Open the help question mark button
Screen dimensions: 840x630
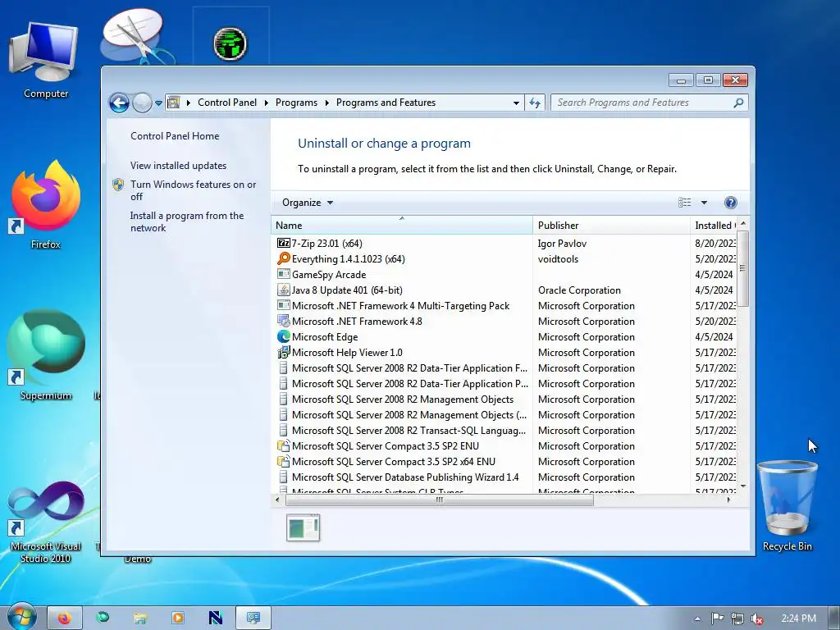pyautogui.click(x=730, y=203)
